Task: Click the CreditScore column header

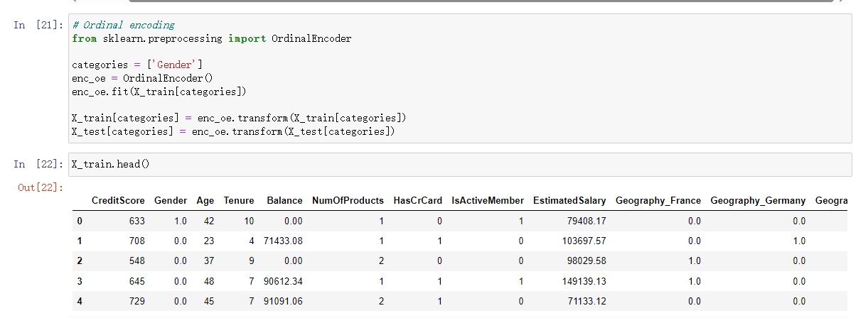Action: click(118, 201)
